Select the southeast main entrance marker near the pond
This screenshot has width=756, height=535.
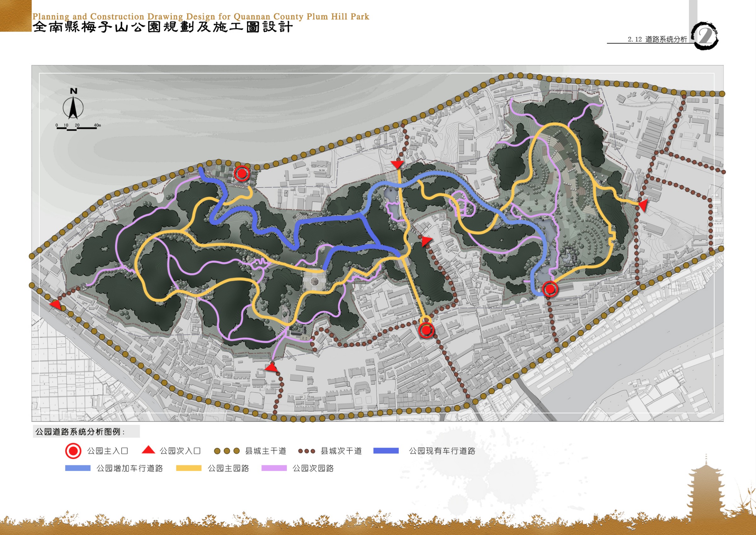point(550,289)
